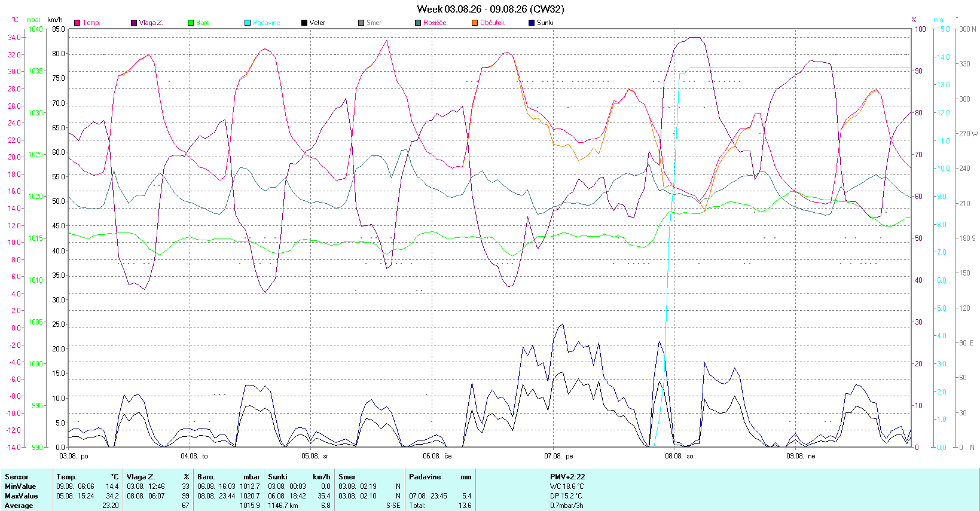This screenshot has height=511, width=980.
Task: Click the maximum humidity value '99'
Action: [x=185, y=496]
